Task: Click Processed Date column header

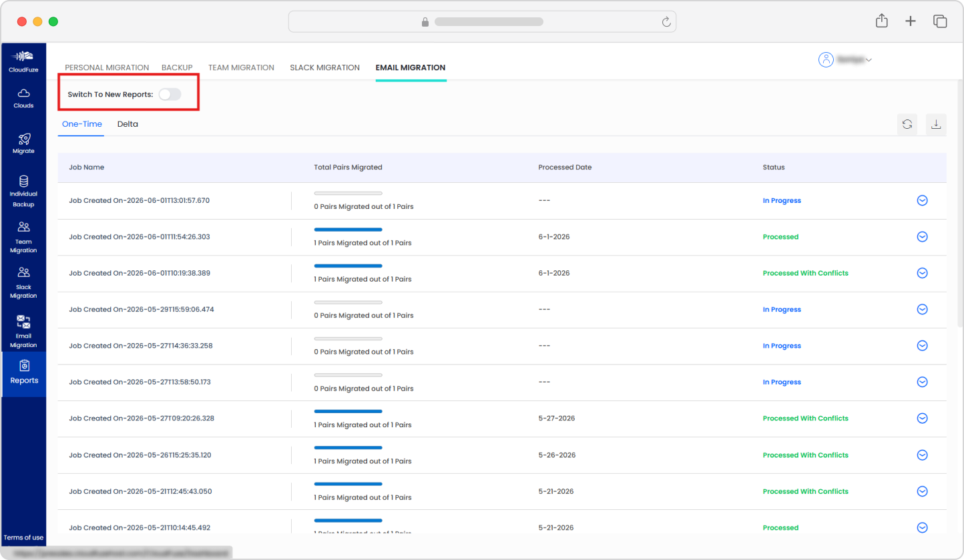Action: pyautogui.click(x=565, y=168)
